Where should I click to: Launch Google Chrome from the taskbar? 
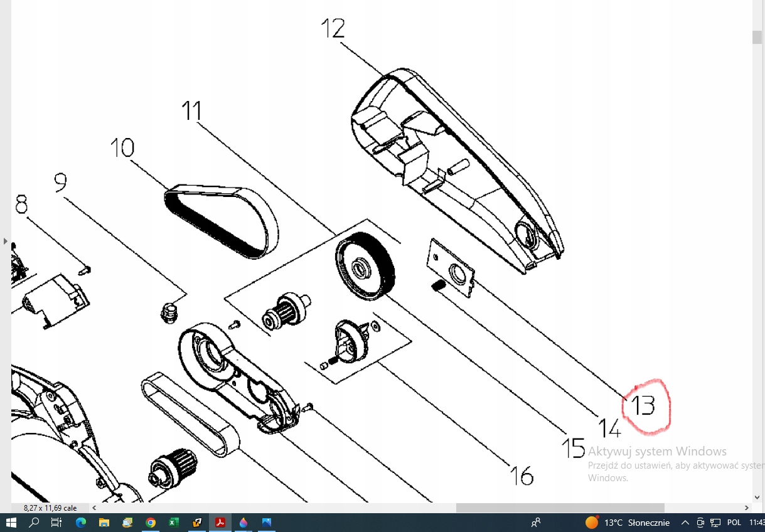(151, 523)
